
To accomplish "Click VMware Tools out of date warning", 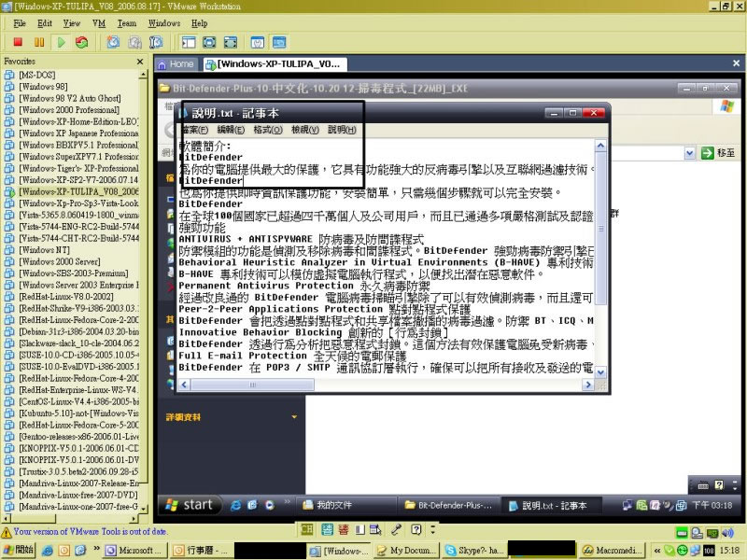I will coord(85,532).
